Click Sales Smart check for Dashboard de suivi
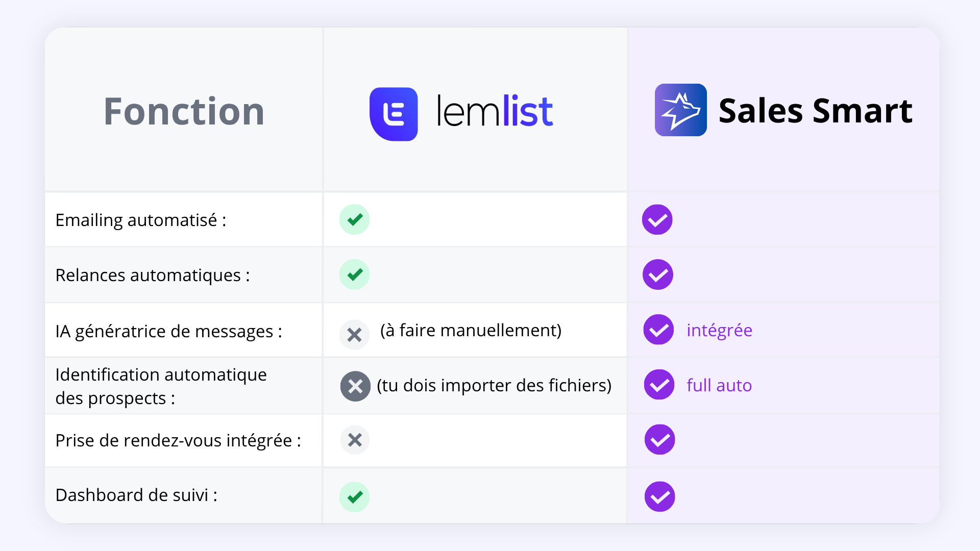The image size is (980, 551). [659, 496]
